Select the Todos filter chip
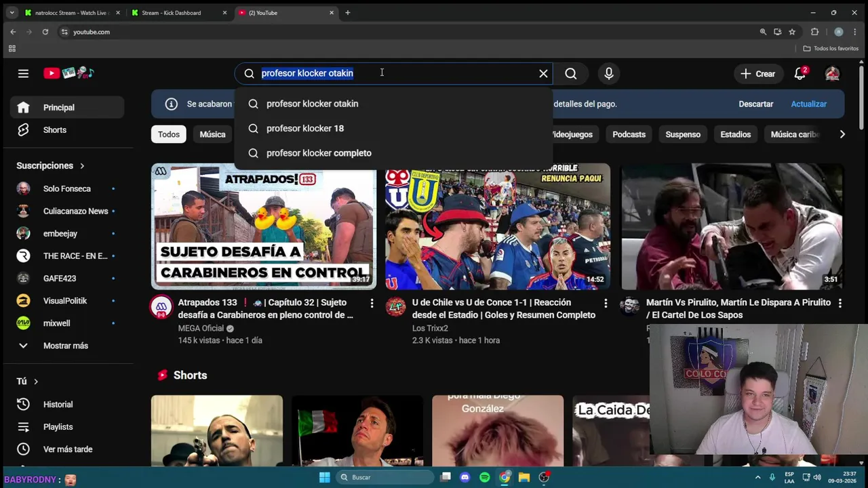The width and height of the screenshot is (868, 488). click(x=169, y=134)
